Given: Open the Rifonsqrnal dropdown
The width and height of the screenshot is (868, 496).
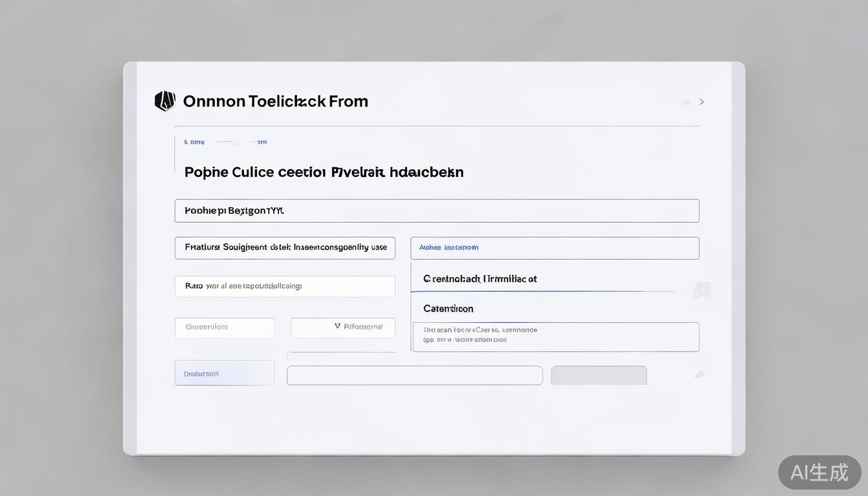Looking at the screenshot, I should pos(343,327).
